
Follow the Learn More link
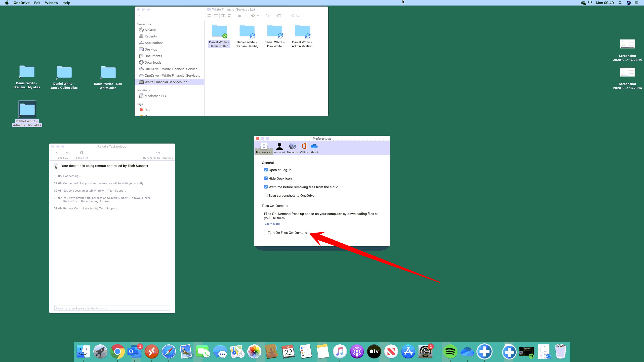click(272, 224)
